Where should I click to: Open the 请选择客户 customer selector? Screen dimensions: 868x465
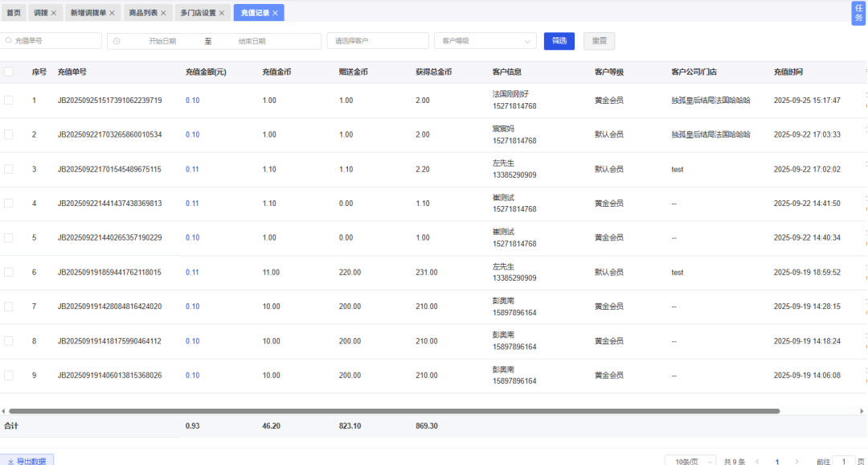[378, 41]
